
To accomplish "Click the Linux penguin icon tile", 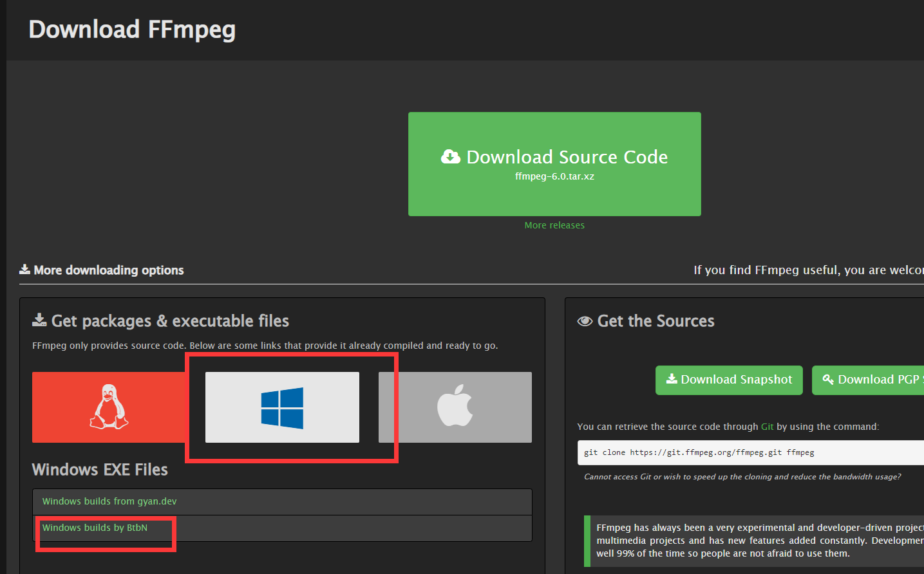I will pos(109,407).
